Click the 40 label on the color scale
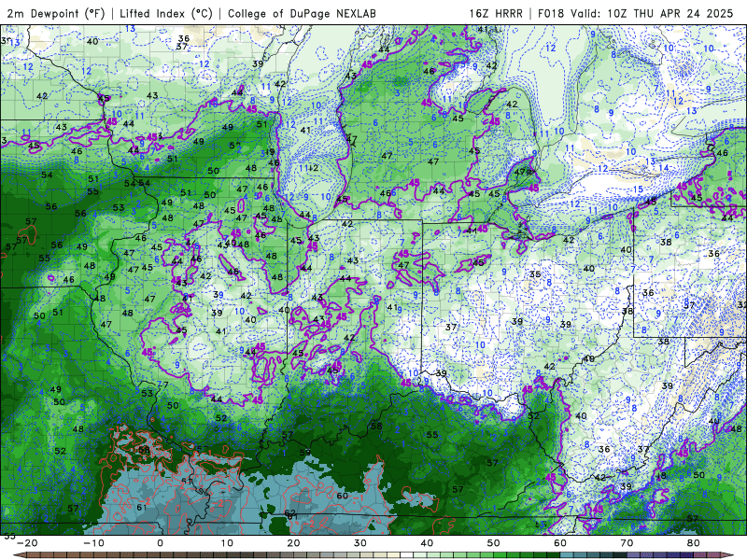 click(427, 543)
